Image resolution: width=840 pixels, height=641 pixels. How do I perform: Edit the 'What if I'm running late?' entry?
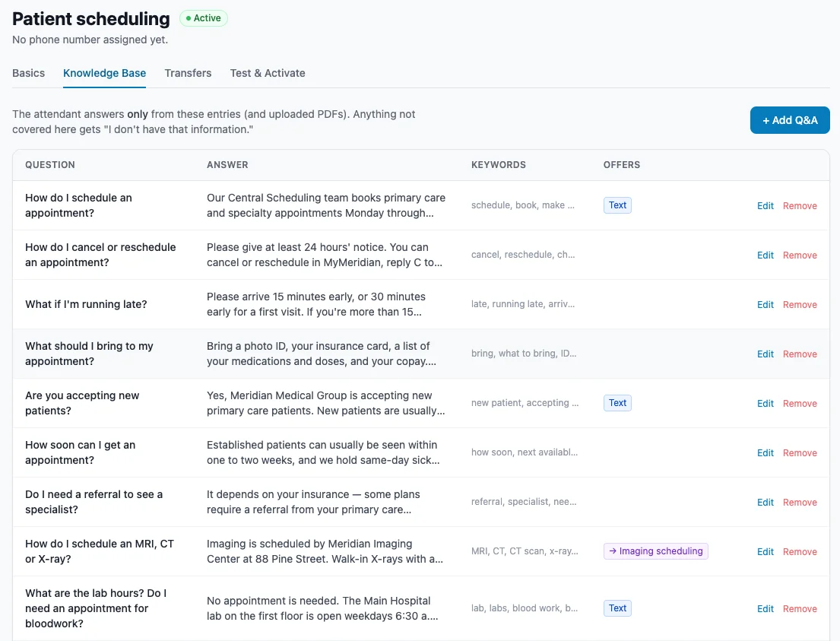pyautogui.click(x=765, y=304)
